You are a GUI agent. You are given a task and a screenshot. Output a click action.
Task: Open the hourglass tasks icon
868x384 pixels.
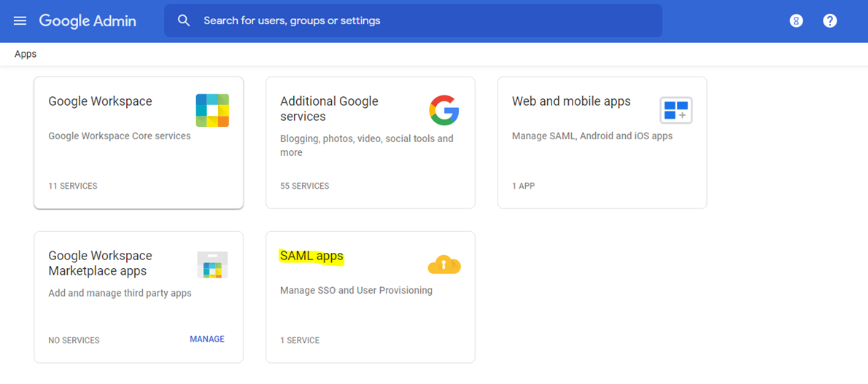pos(797,21)
